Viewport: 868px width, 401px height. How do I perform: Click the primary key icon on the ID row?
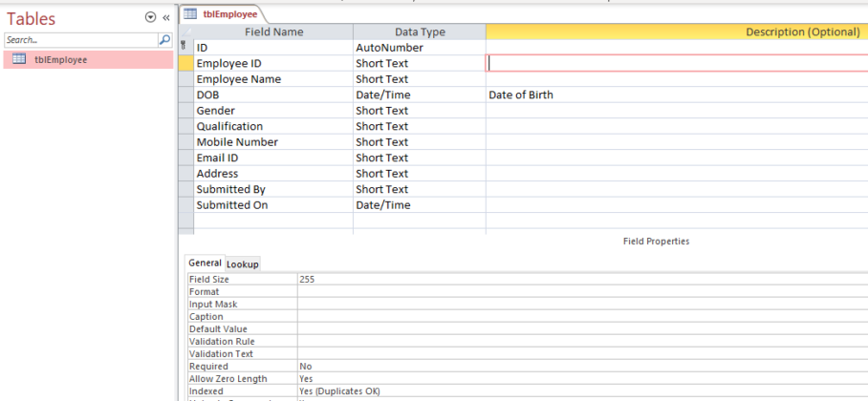184,47
